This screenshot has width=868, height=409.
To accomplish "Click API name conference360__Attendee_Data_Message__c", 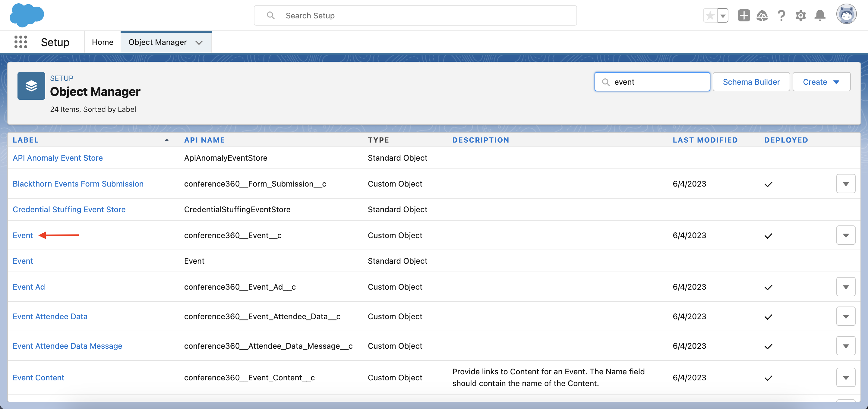I will [268, 346].
